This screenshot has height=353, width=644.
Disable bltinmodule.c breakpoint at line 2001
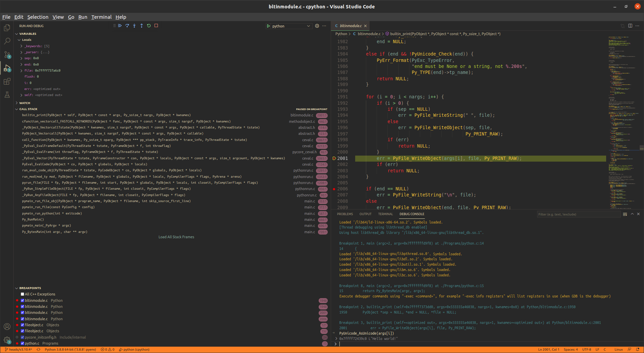click(x=22, y=313)
